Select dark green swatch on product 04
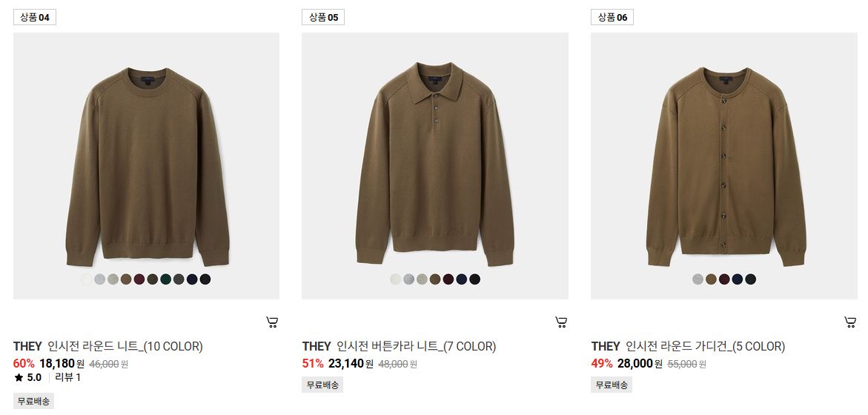 165,279
